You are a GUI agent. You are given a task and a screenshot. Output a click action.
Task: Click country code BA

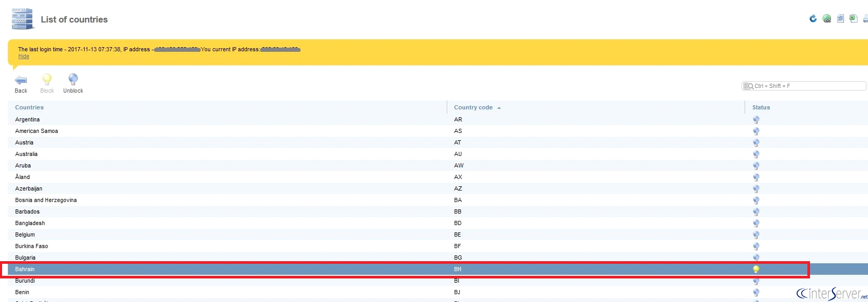(458, 200)
